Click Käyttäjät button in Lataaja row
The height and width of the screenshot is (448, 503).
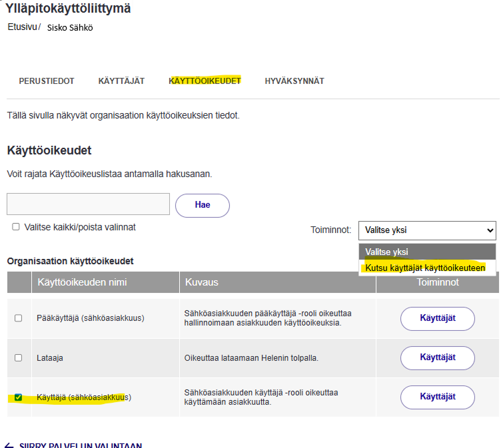[437, 357]
